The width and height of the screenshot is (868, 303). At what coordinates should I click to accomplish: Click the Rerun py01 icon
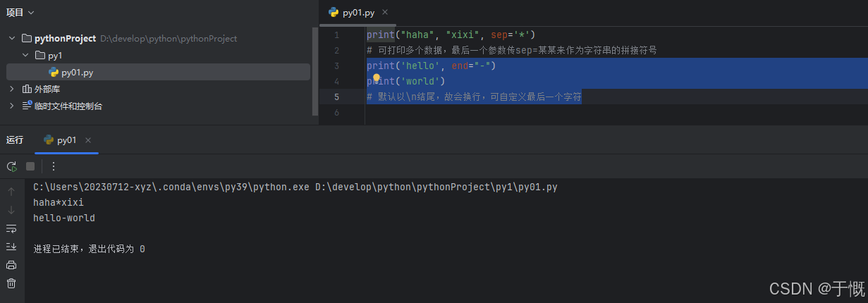pyautogui.click(x=11, y=166)
